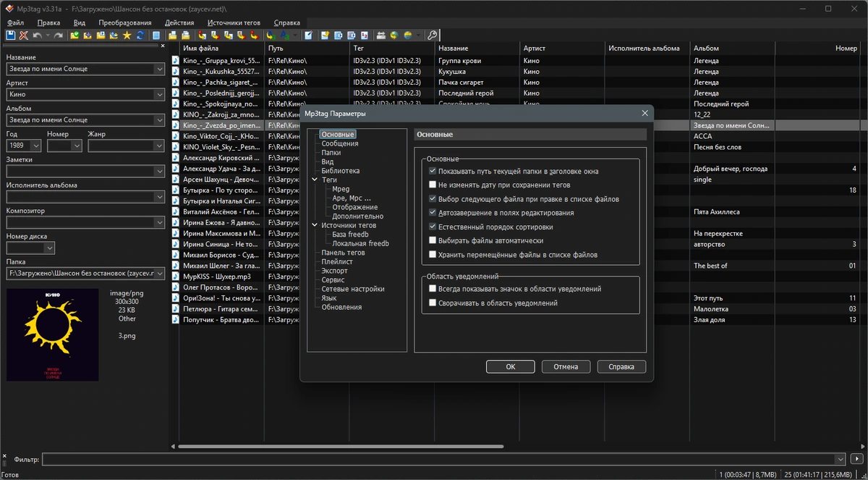
Task: Click file icon of Арсен Шахунц row
Action: coord(176,180)
